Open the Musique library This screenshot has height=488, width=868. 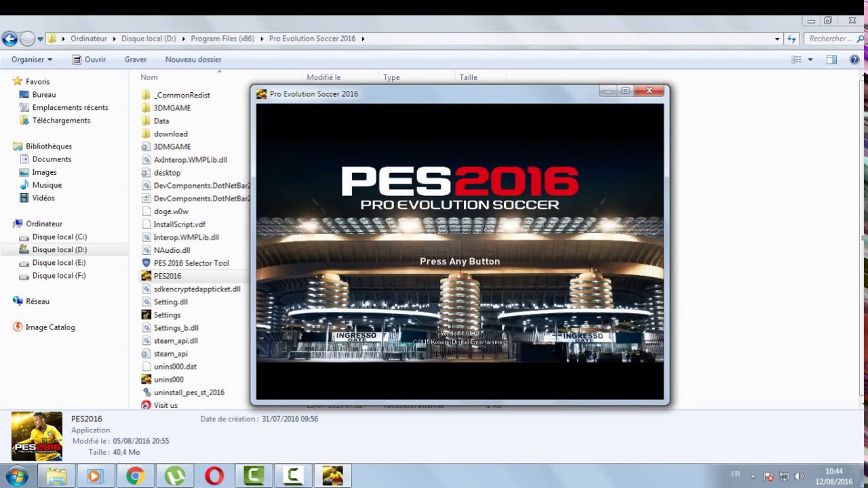47,185
